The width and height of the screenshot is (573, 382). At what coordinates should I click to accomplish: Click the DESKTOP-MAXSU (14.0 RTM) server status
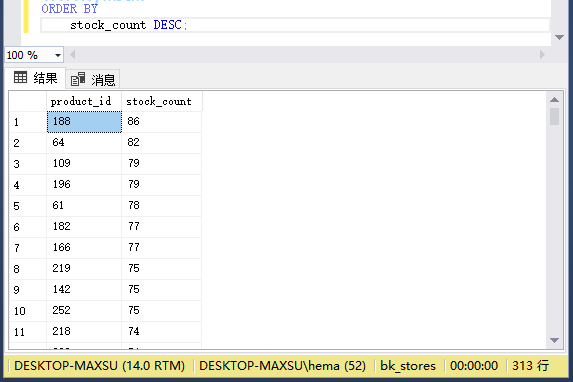pyautogui.click(x=99, y=366)
